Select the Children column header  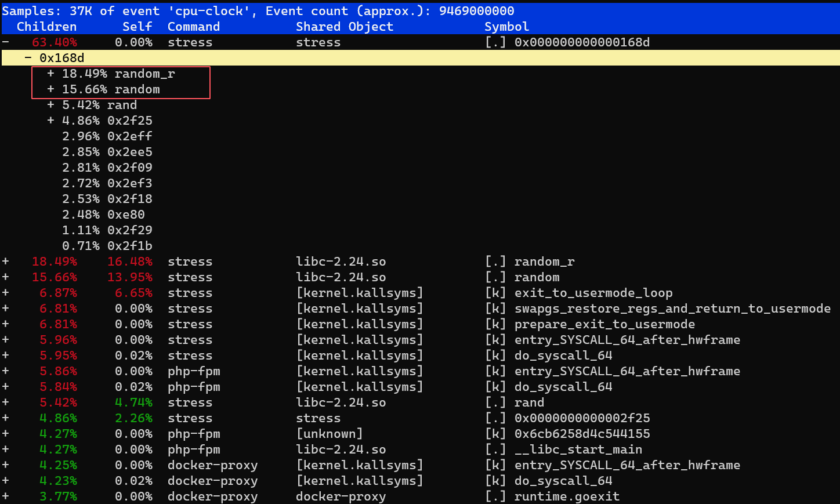coord(46,27)
